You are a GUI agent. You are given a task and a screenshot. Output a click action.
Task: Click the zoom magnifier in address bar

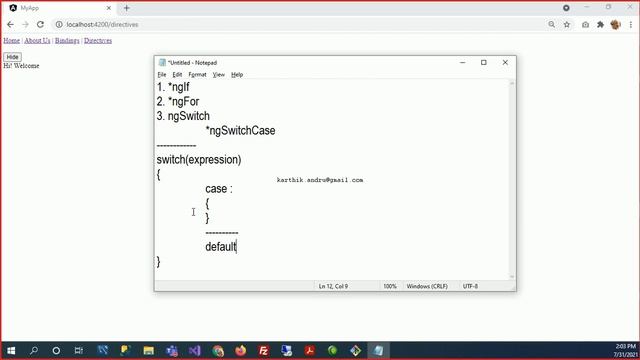(x=551, y=24)
